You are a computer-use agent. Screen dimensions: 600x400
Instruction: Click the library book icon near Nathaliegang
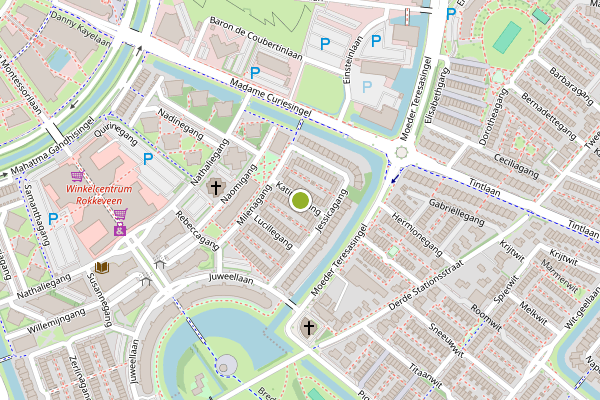[x=102, y=267]
